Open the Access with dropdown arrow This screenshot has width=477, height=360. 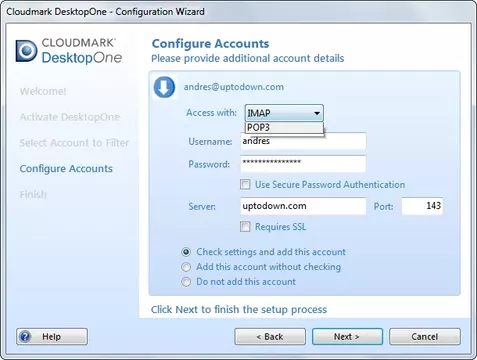pos(317,113)
